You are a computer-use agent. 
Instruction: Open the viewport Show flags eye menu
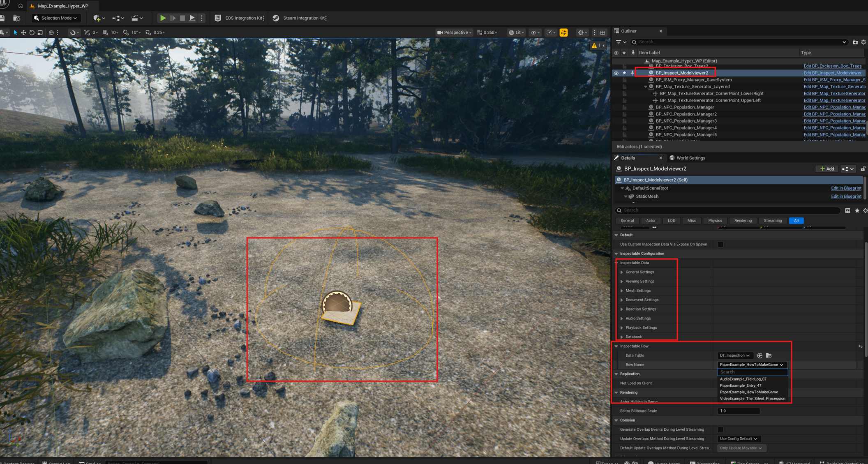pos(535,32)
